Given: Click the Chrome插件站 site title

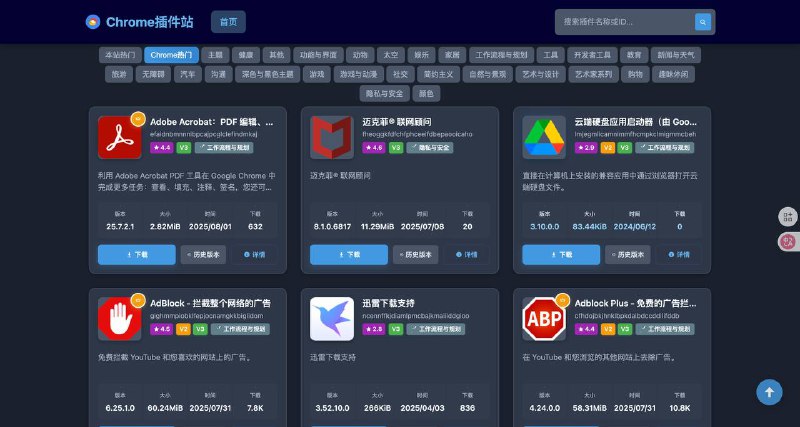Looking at the screenshot, I should [149, 22].
